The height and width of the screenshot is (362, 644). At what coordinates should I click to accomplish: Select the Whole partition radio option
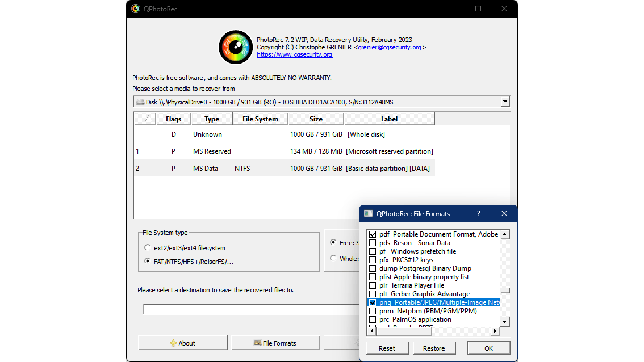[333, 258]
